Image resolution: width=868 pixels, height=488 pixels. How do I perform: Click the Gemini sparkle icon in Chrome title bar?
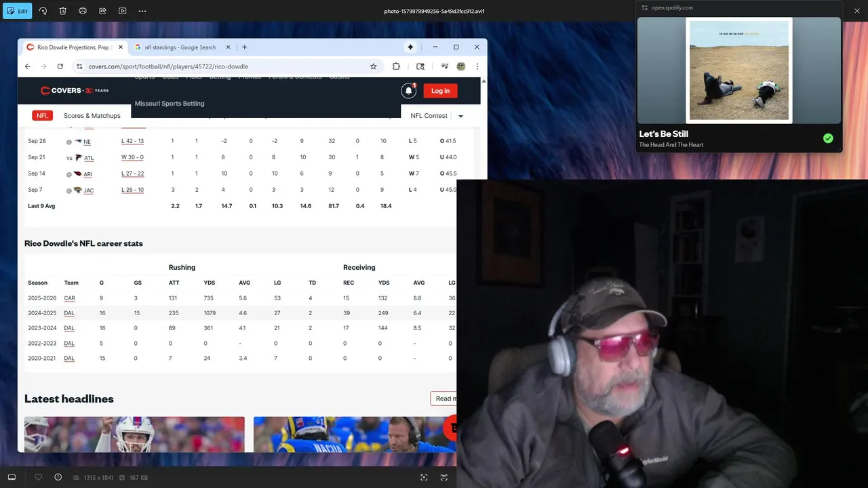click(410, 47)
